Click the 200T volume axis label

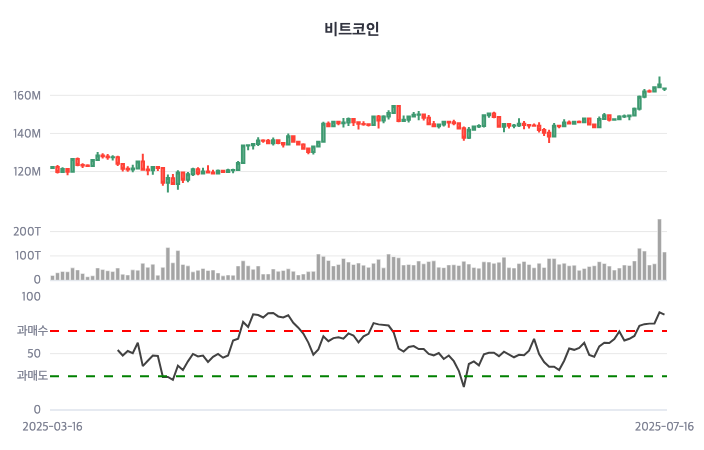[27, 232]
